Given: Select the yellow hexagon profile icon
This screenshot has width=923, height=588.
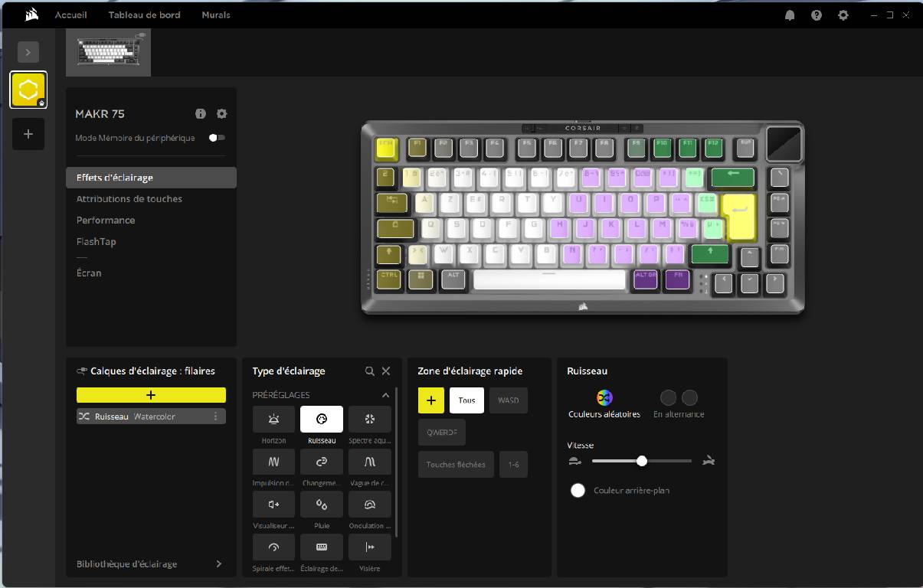Looking at the screenshot, I should (28, 90).
